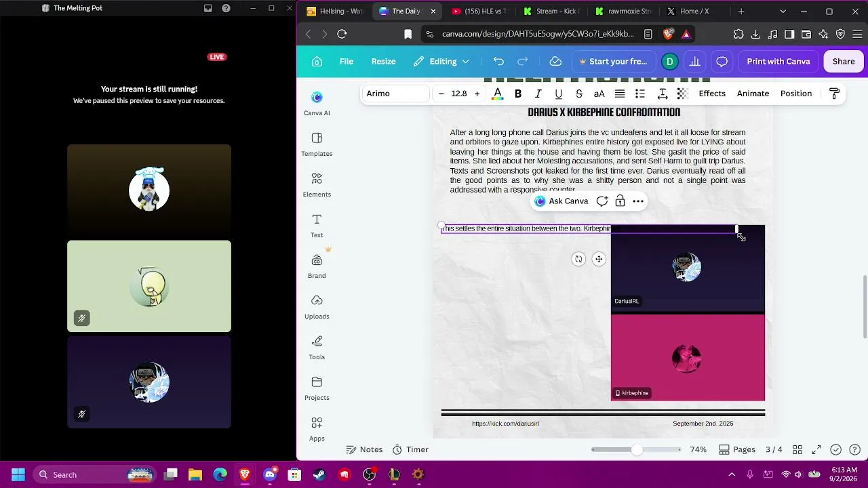Open Canva AI panel in sidebar
Viewport: 868px width, 488px height.
tap(317, 103)
